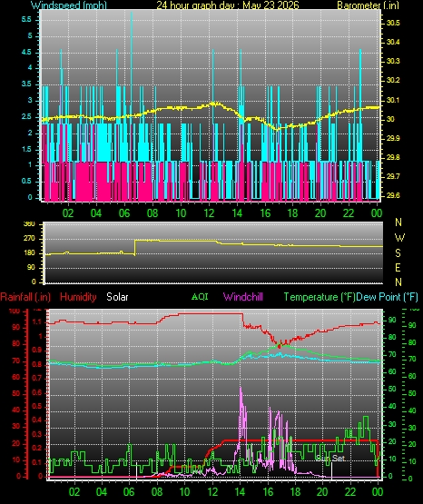Click the 06 hour label under windspeed graph

124,213
